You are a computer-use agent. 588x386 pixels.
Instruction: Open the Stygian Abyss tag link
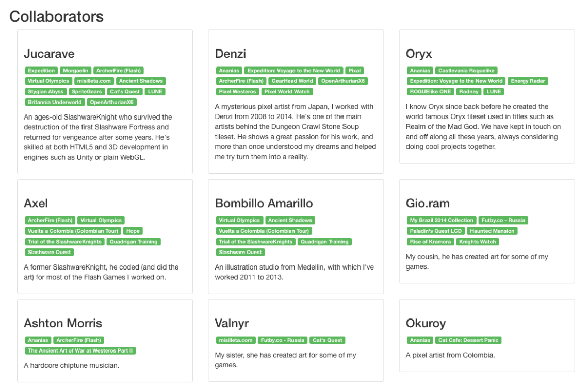[x=46, y=92]
